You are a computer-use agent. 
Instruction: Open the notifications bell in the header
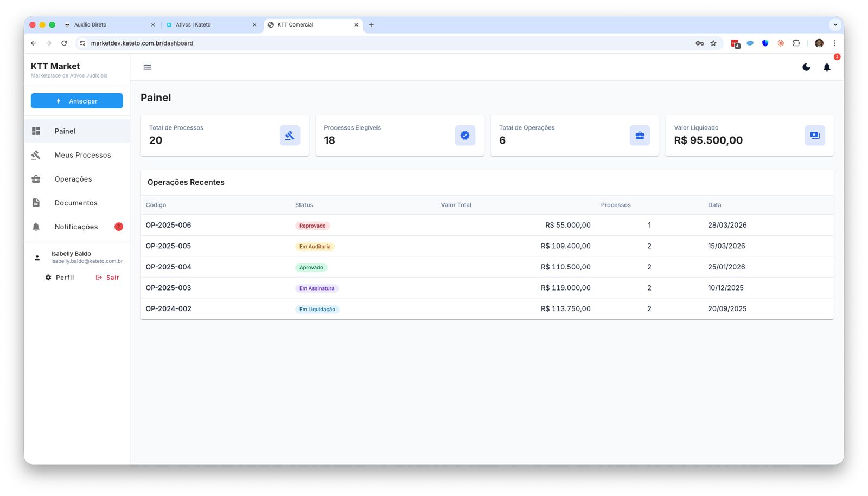pos(826,67)
